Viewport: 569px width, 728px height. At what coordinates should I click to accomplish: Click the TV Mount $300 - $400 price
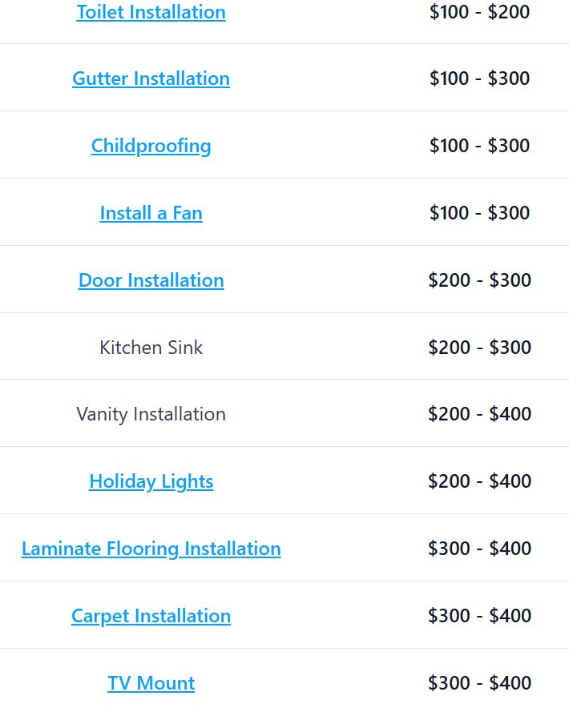pyautogui.click(x=479, y=683)
